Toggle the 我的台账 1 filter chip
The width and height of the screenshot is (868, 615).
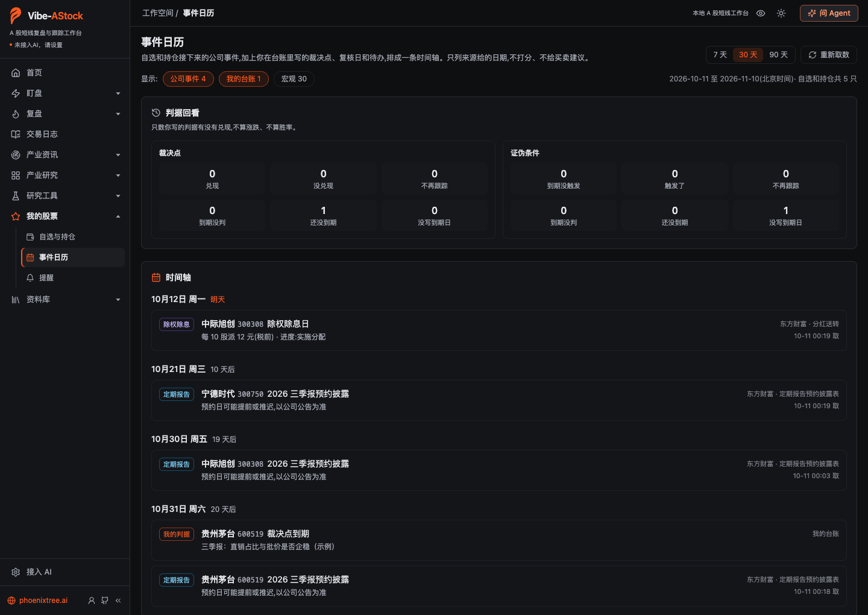click(x=244, y=79)
